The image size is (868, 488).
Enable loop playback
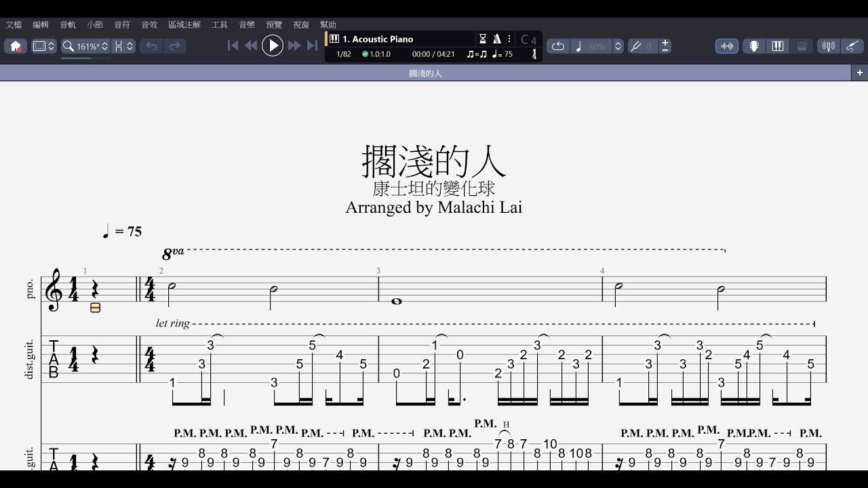coord(558,46)
